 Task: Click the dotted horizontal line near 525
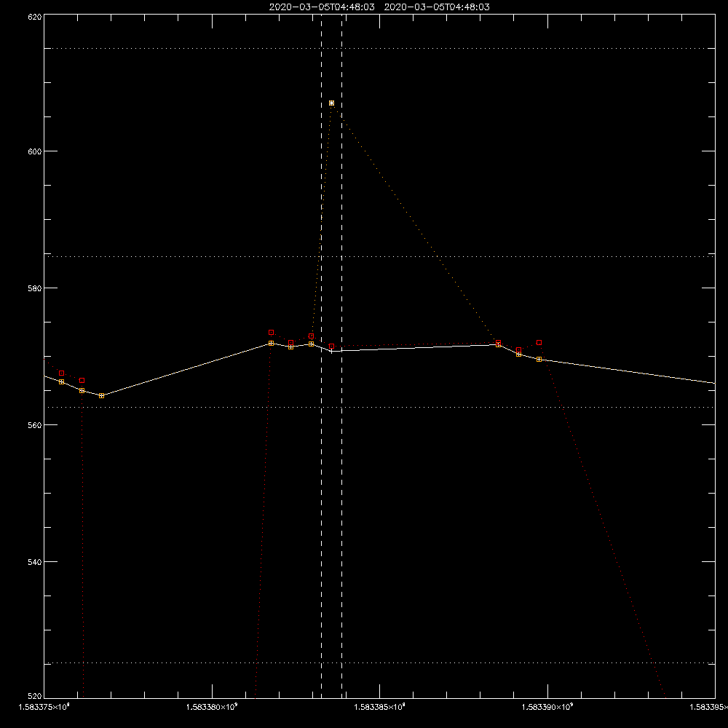point(379,663)
